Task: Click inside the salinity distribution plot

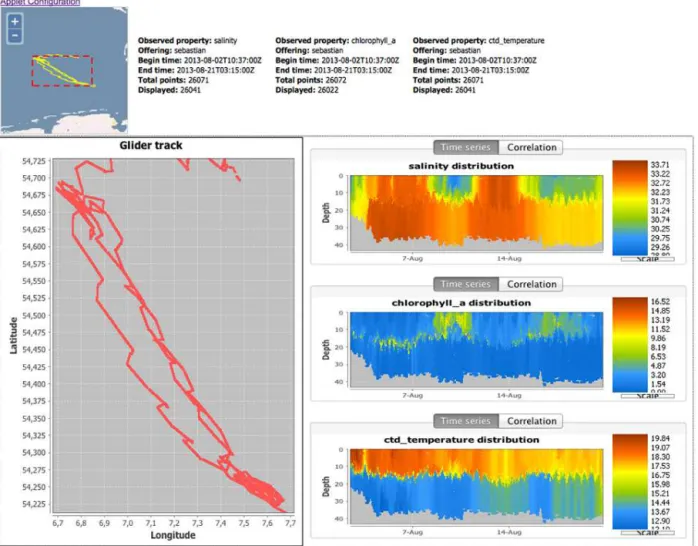Action: 476,214
